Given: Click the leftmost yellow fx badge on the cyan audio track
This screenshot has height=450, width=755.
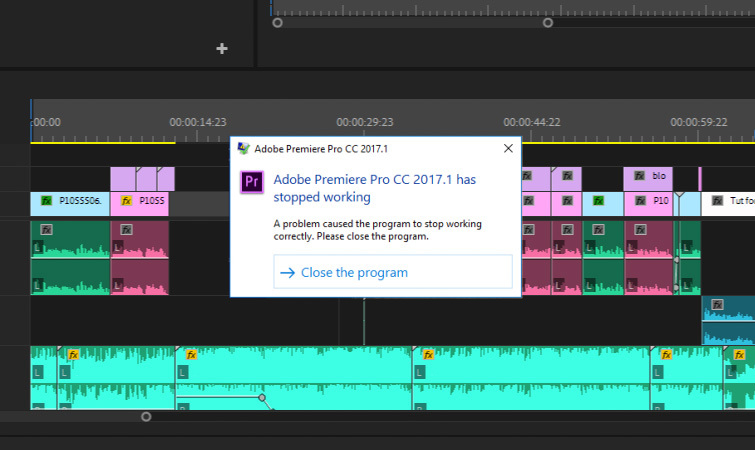Looking at the screenshot, I should pyautogui.click(x=73, y=355).
